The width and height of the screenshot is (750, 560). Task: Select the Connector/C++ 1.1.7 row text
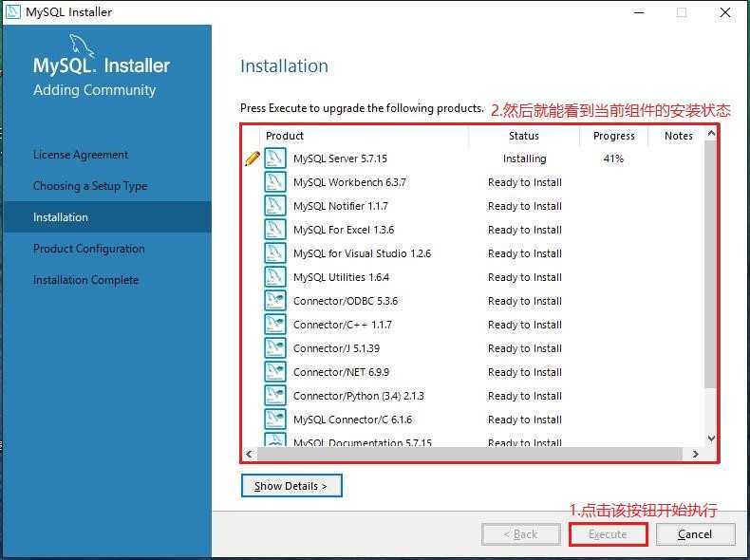[343, 325]
